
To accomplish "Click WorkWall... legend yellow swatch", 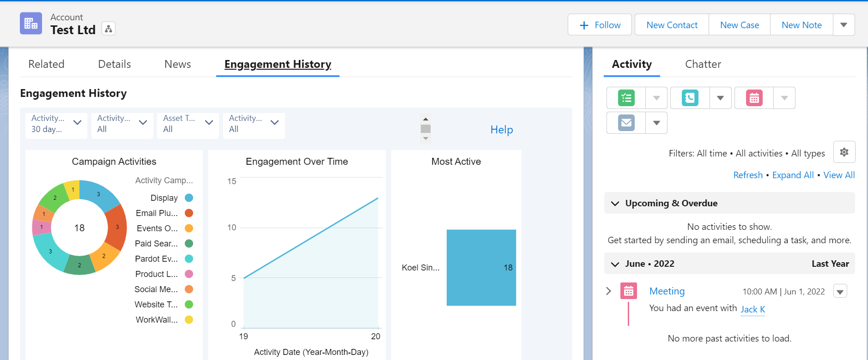I will pos(189,320).
